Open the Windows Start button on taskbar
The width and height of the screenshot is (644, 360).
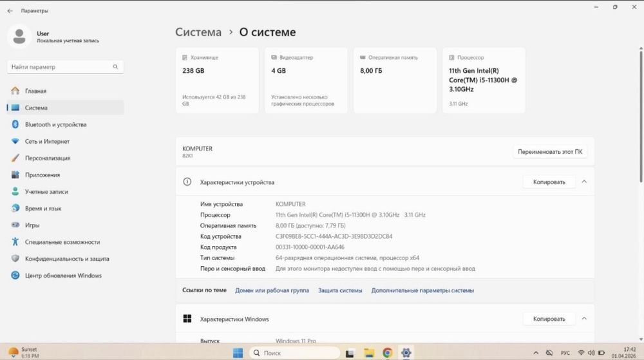[238, 353]
